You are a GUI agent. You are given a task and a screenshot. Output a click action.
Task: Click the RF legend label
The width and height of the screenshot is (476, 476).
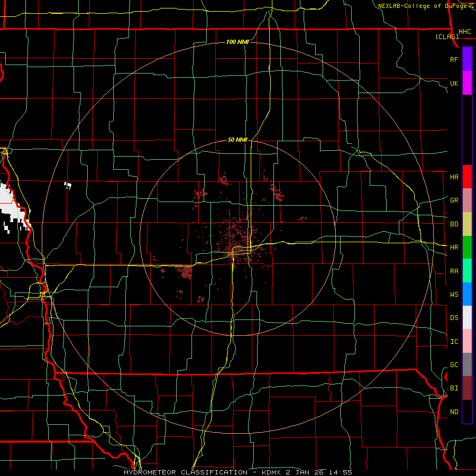[x=454, y=59]
